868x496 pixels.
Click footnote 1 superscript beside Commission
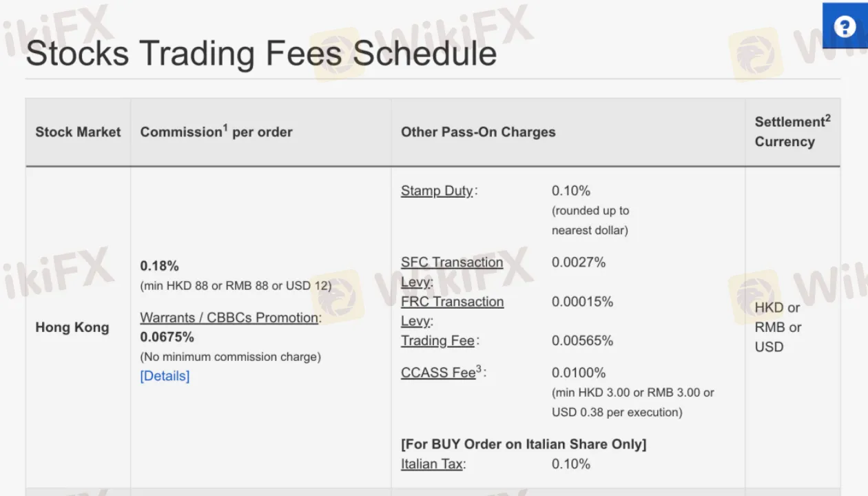point(225,127)
